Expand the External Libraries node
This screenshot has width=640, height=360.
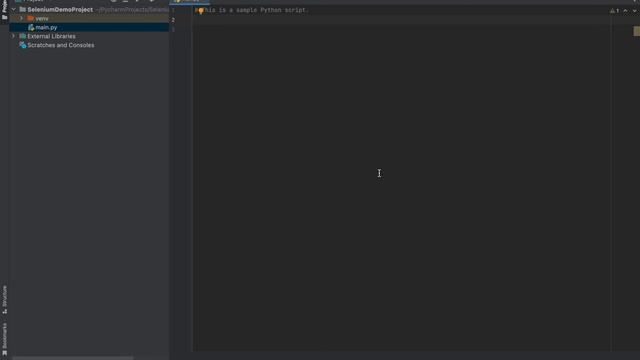click(13, 36)
